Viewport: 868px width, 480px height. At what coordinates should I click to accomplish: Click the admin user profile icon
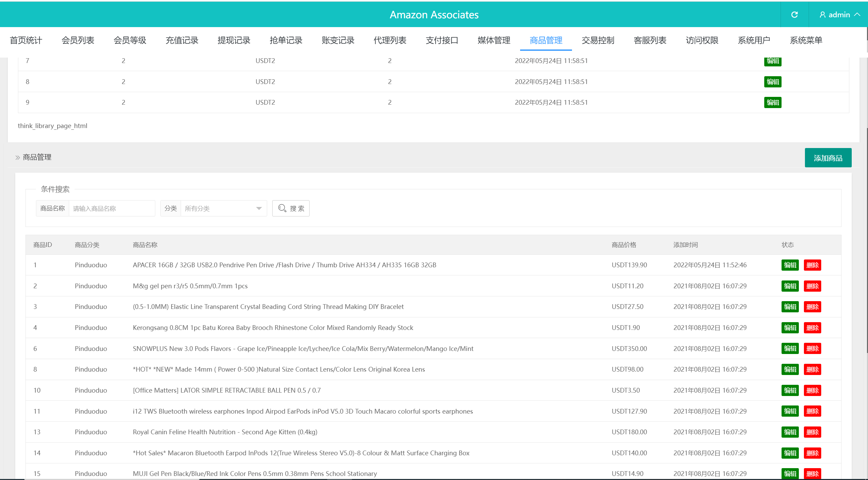822,15
